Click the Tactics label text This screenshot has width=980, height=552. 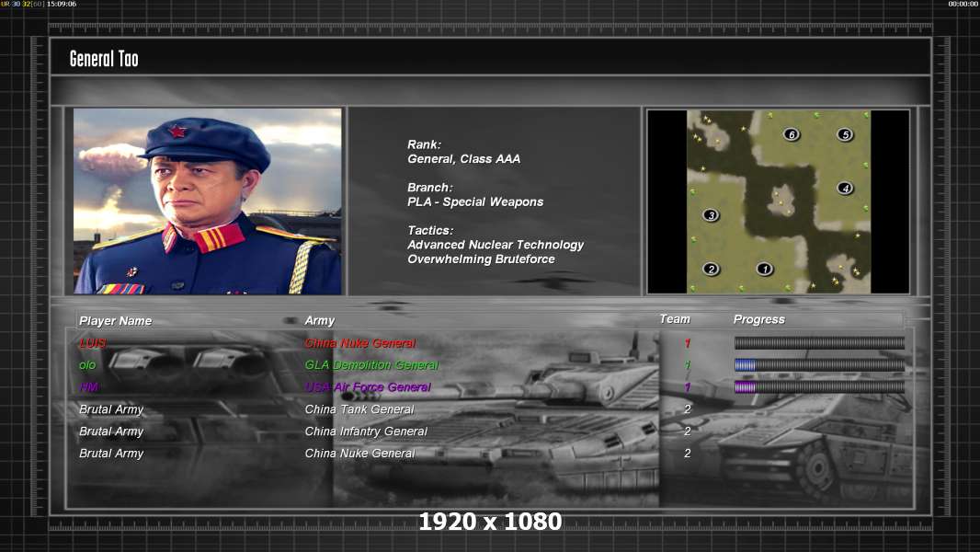point(430,231)
